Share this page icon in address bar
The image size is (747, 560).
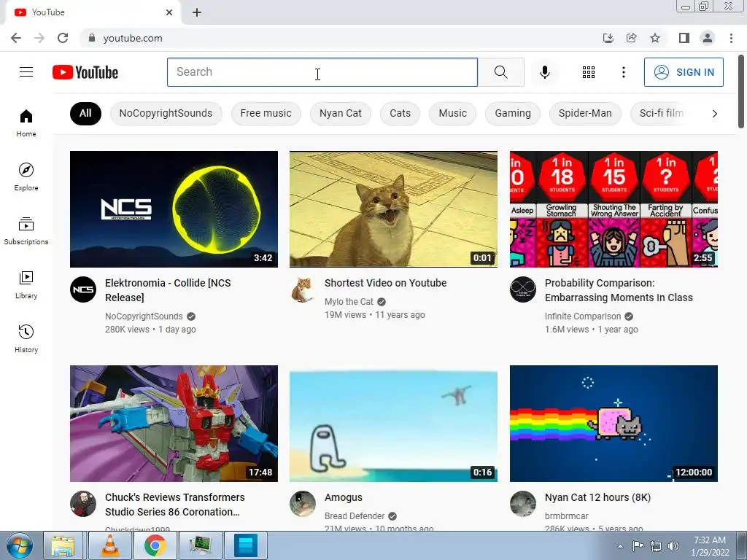pyautogui.click(x=632, y=38)
